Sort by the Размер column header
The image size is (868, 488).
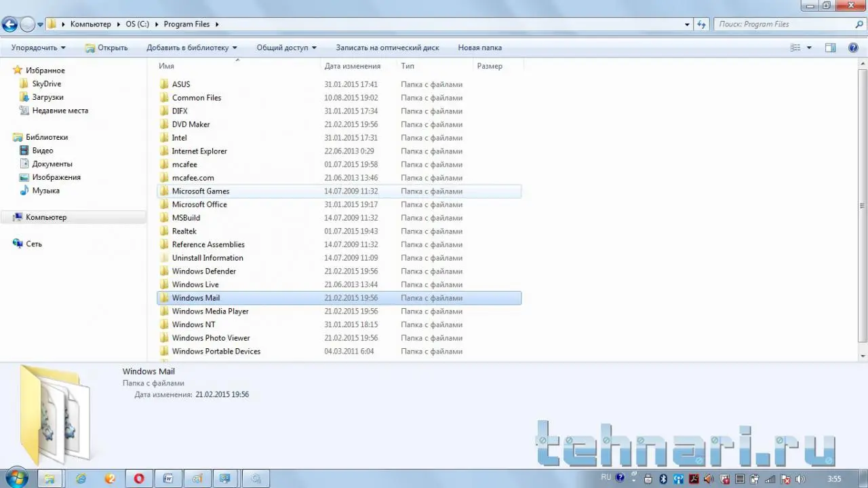tap(498, 66)
